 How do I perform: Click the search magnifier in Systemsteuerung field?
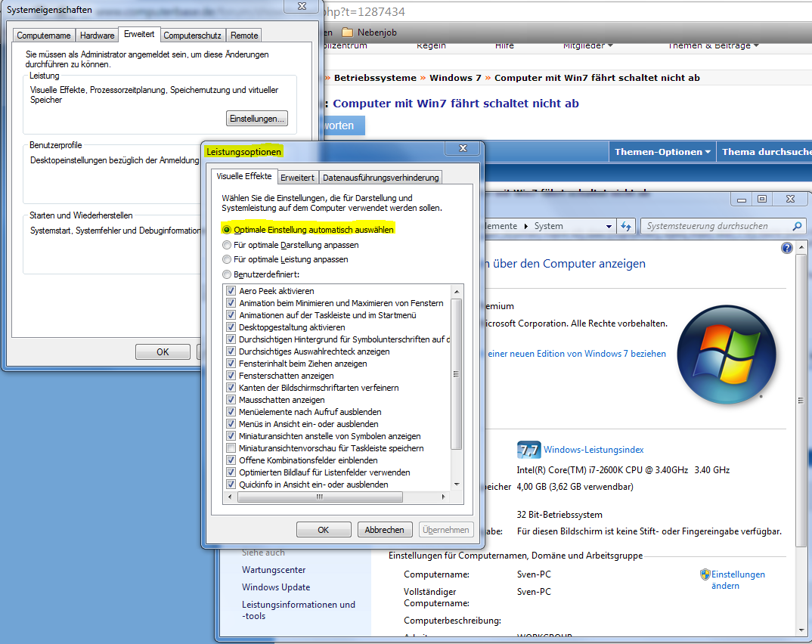click(797, 226)
